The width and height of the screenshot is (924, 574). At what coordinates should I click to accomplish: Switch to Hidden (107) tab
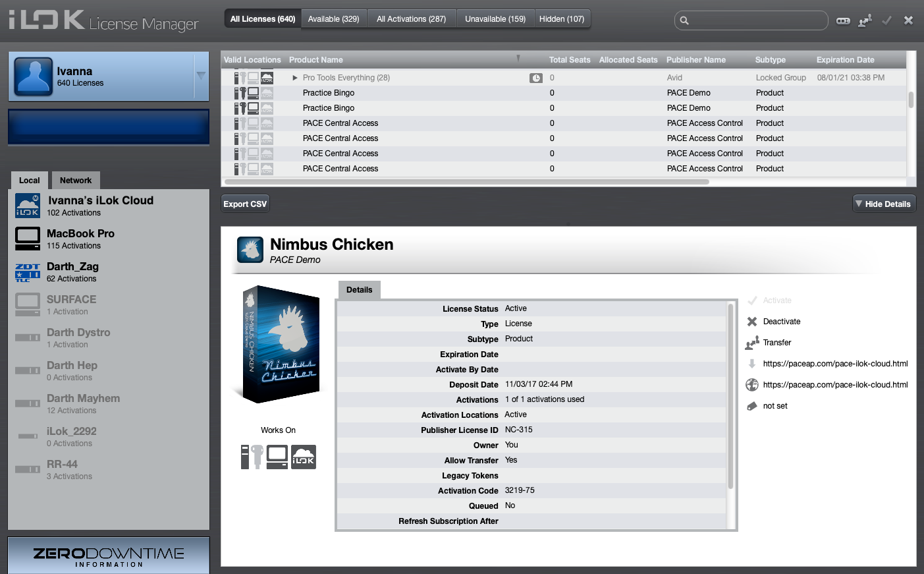(562, 19)
